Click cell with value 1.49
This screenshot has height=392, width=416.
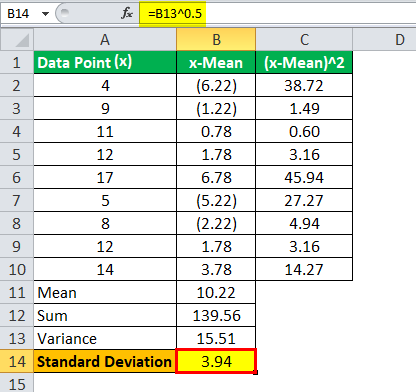pyautogui.click(x=304, y=108)
